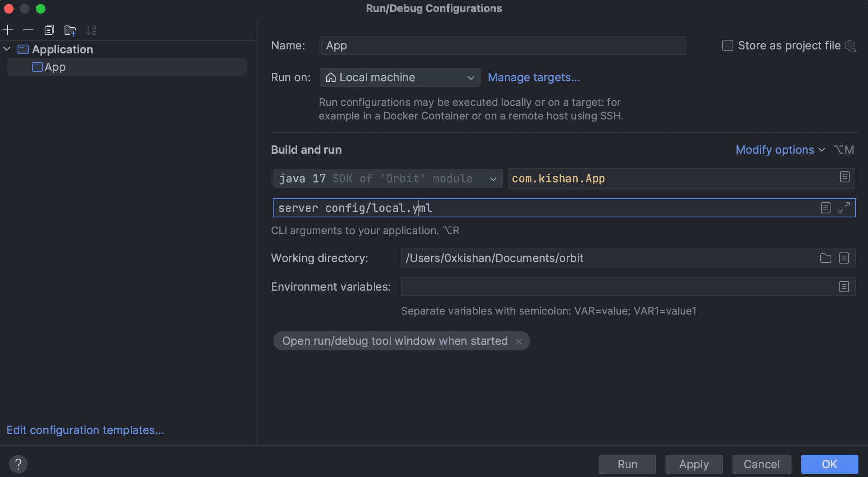868x477 pixels.
Task: Click the Apply button
Action: (x=694, y=464)
